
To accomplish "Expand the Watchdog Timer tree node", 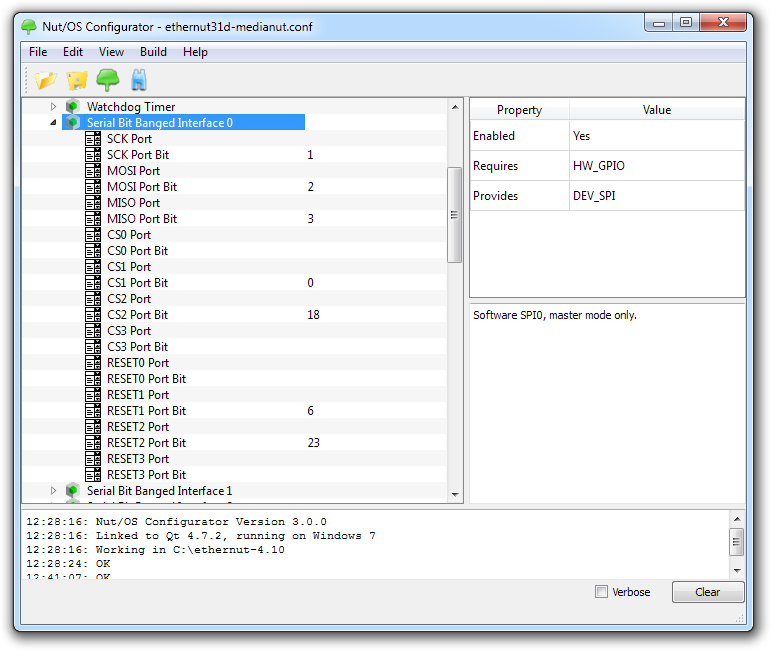I will point(53,106).
